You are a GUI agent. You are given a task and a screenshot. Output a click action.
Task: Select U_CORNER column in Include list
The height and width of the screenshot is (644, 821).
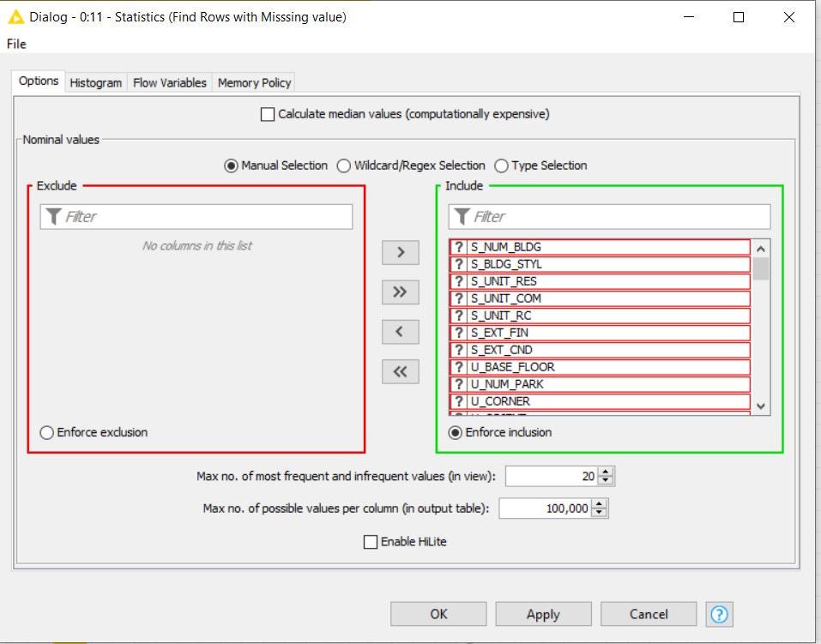coord(600,401)
